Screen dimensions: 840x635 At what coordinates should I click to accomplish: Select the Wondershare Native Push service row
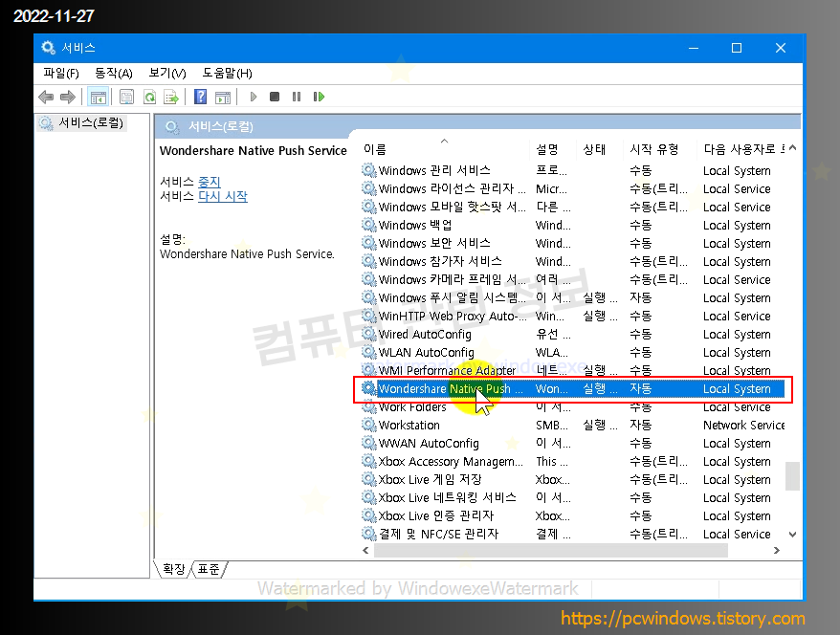[x=573, y=388]
